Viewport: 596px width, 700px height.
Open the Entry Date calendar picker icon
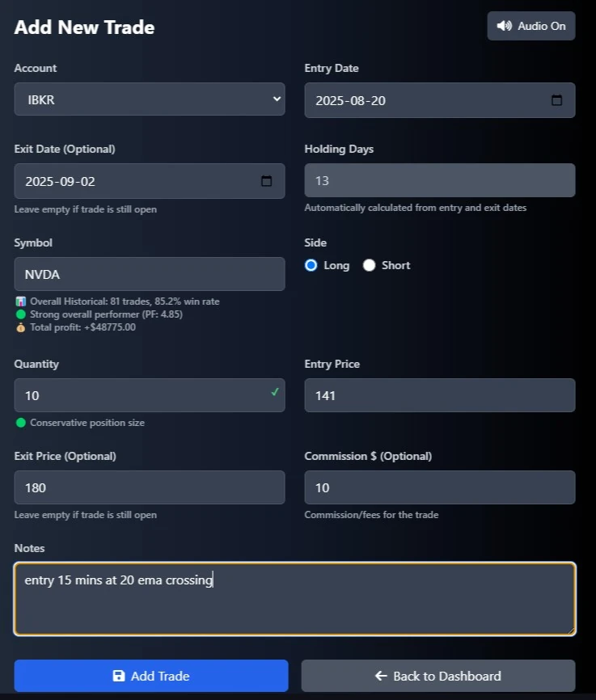556,100
